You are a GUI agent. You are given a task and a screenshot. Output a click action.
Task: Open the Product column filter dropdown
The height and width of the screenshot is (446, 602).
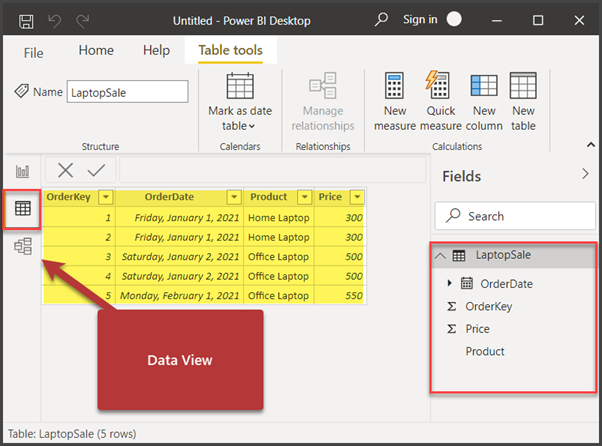(x=304, y=197)
